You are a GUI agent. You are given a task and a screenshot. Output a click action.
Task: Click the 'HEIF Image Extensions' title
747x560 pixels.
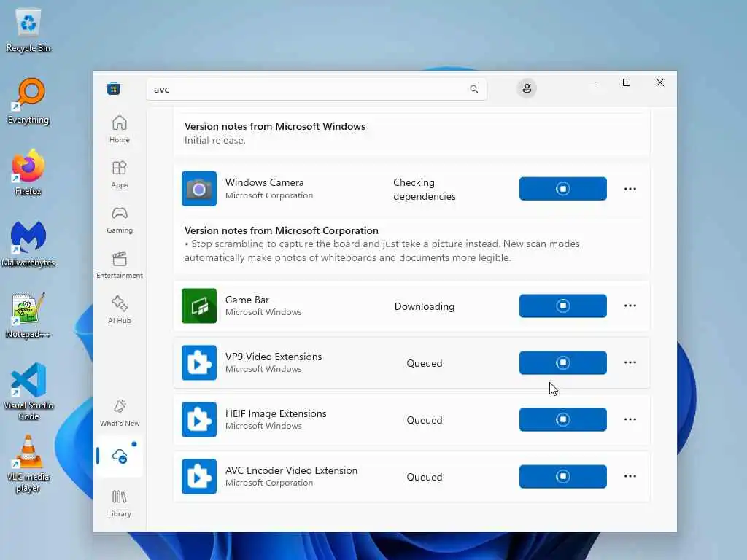point(276,414)
